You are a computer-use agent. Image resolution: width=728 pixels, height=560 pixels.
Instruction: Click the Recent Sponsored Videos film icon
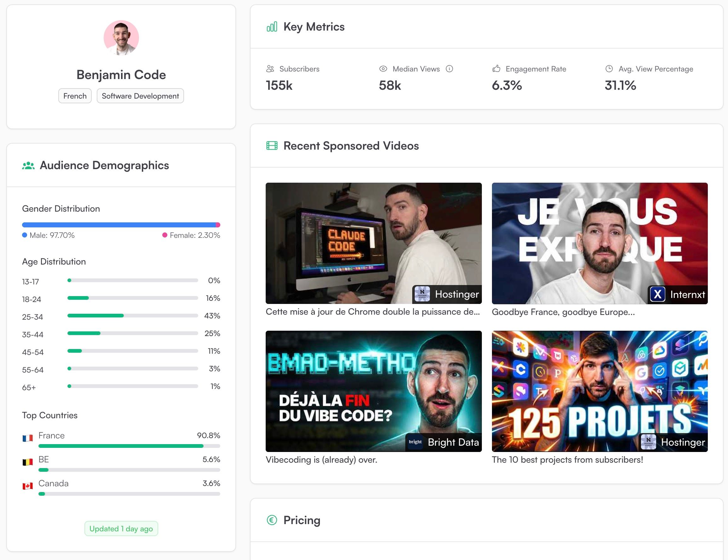tap(272, 146)
